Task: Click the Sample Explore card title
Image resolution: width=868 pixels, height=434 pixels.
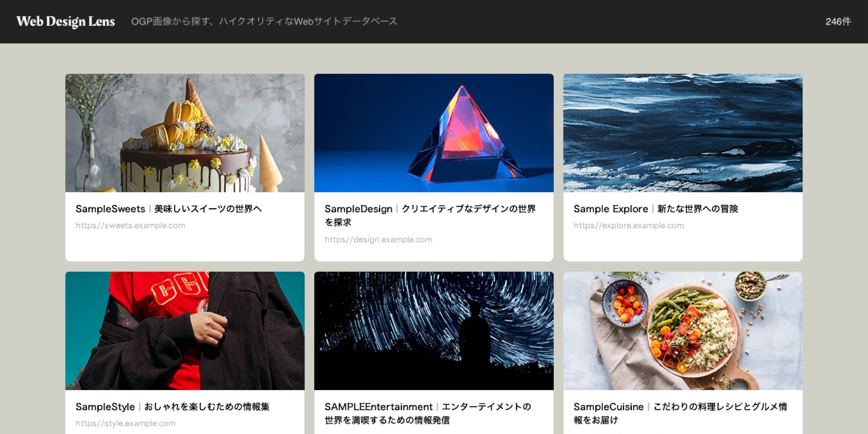Action: (656, 209)
